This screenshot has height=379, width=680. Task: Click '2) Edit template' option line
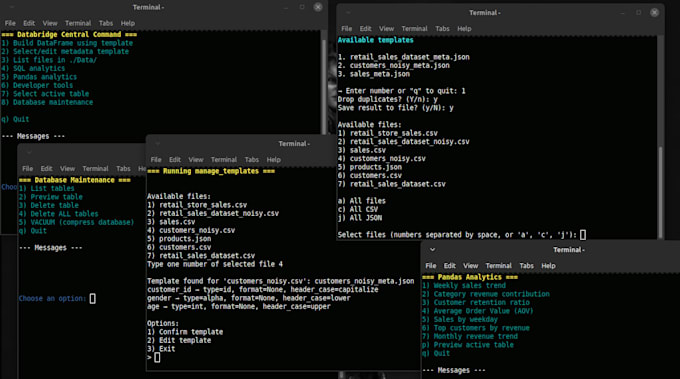click(179, 340)
